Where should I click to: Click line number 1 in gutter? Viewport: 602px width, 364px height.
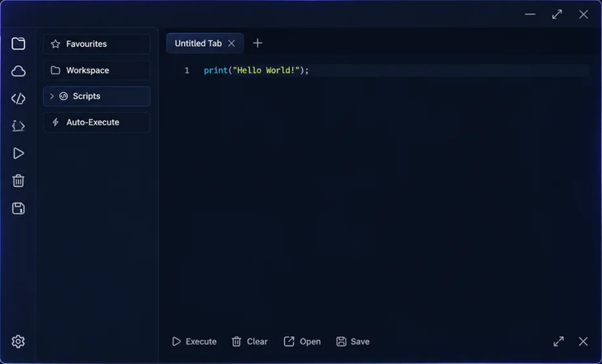(186, 70)
